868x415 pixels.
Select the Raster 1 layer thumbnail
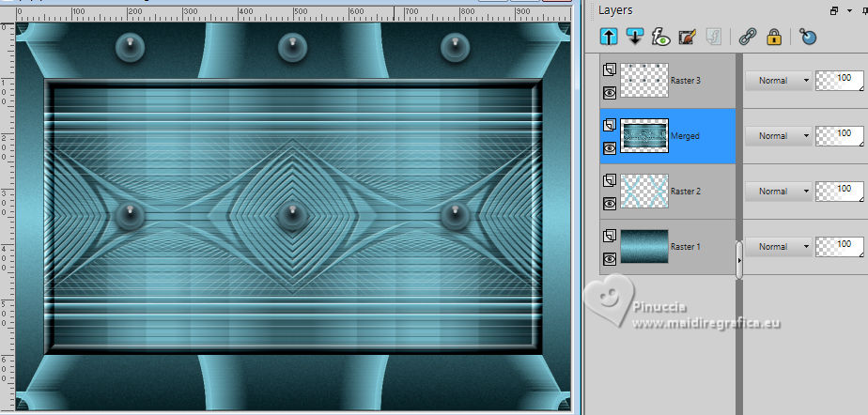644,246
